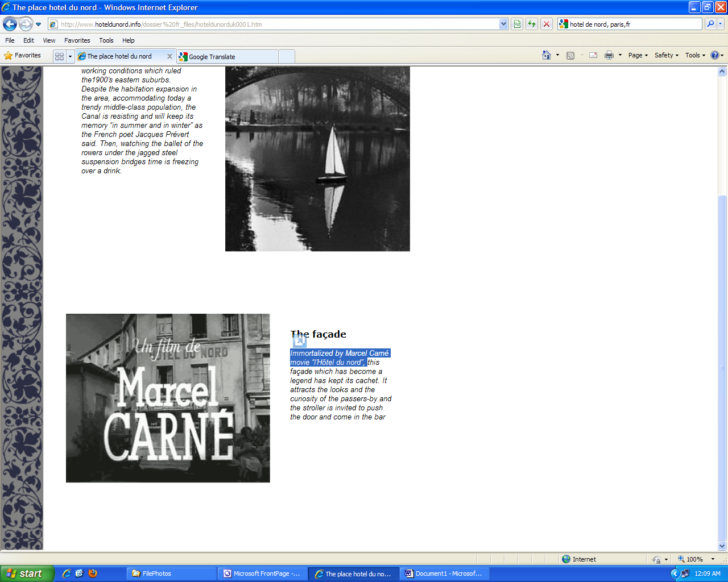
Task: Click the 100% zoom level button
Action: [690, 559]
